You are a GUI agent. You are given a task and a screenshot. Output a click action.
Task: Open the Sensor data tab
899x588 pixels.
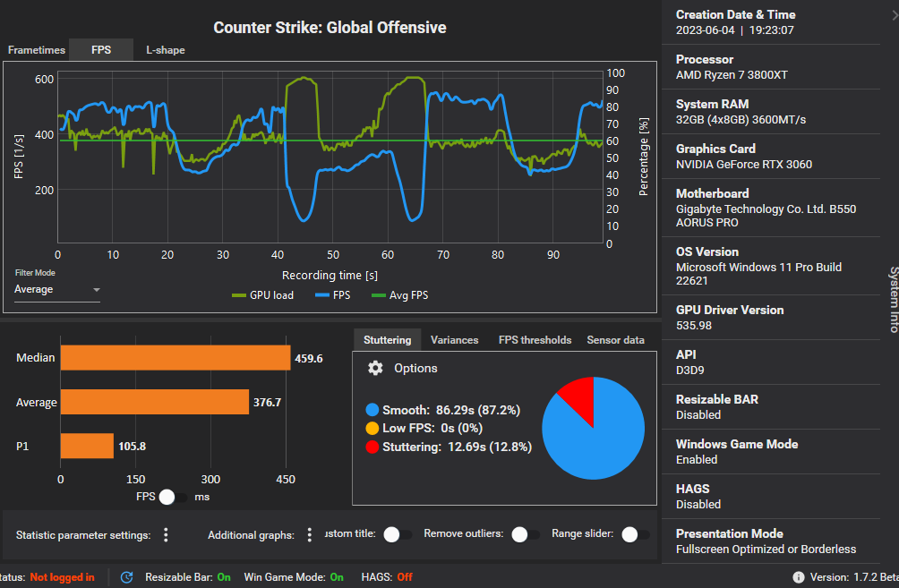click(615, 340)
